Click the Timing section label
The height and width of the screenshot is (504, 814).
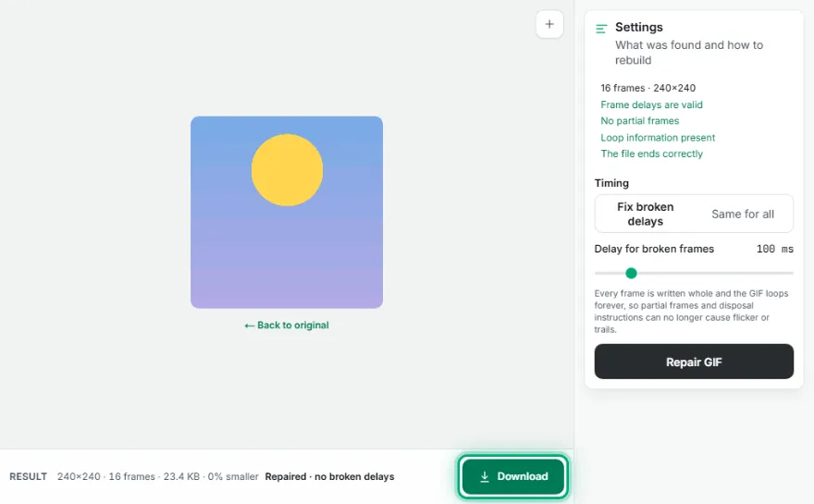point(611,183)
